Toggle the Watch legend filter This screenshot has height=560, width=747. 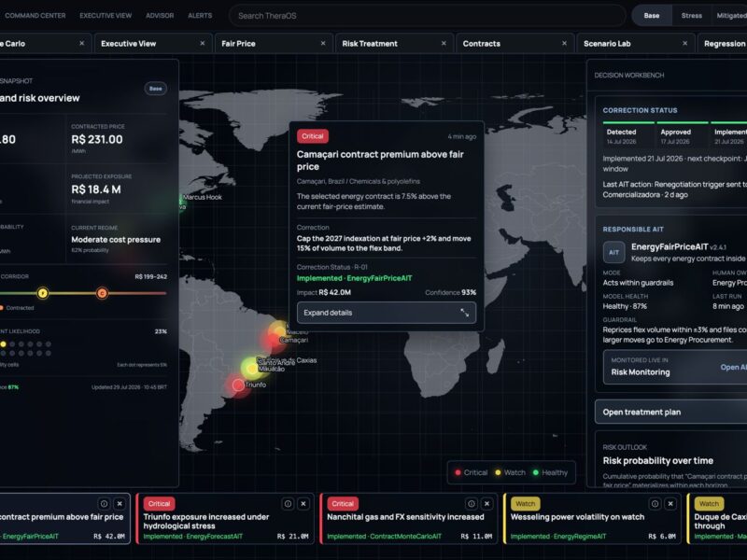(510, 472)
